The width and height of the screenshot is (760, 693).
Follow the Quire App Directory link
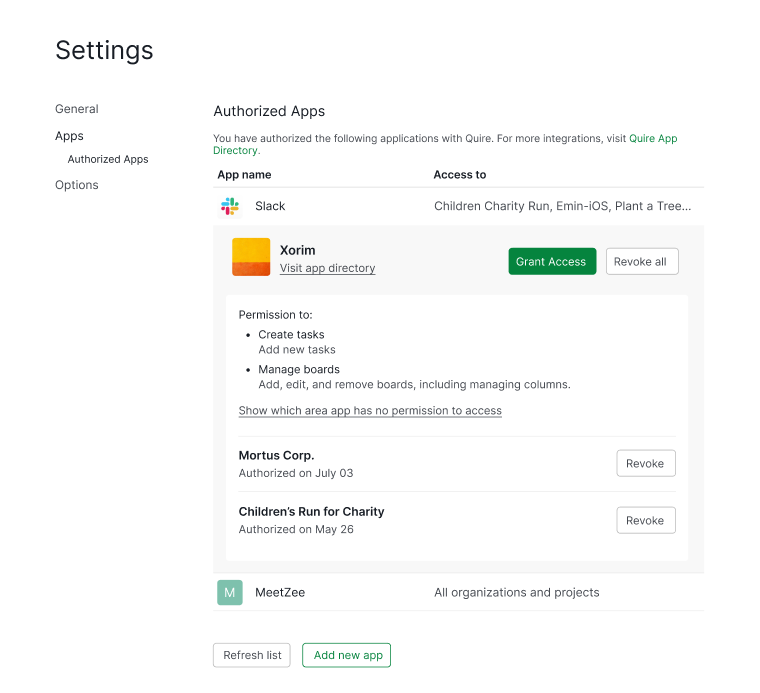(x=653, y=139)
